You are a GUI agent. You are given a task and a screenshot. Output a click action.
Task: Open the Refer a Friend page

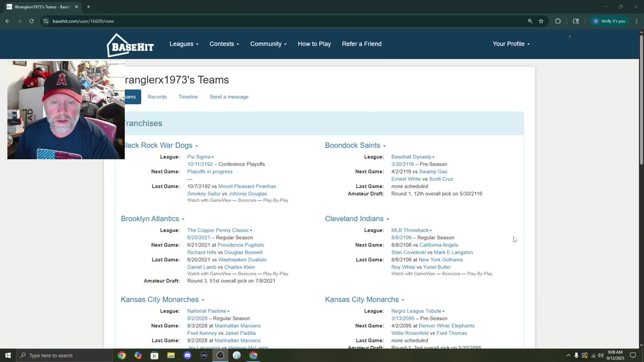(x=362, y=44)
